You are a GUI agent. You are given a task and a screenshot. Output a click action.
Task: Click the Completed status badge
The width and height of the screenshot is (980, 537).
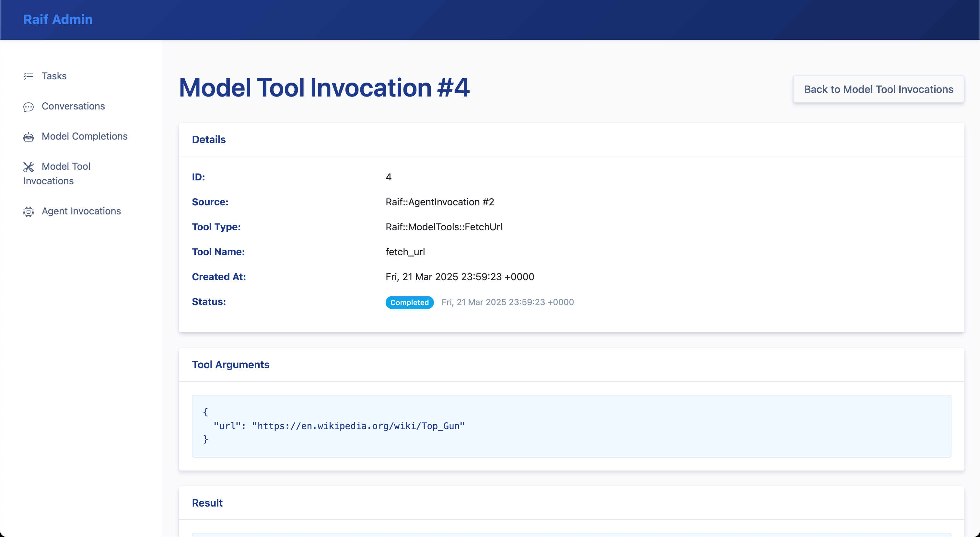pyautogui.click(x=409, y=303)
